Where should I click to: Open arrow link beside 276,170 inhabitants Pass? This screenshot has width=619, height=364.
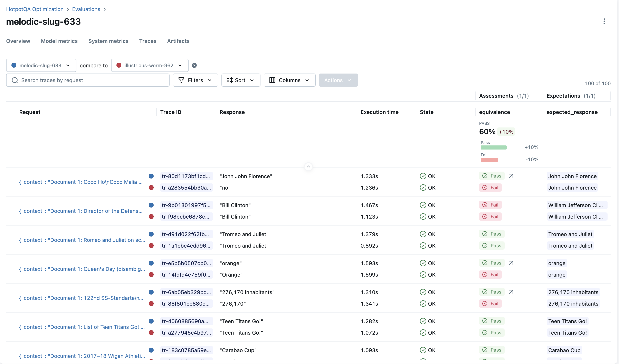(511, 292)
